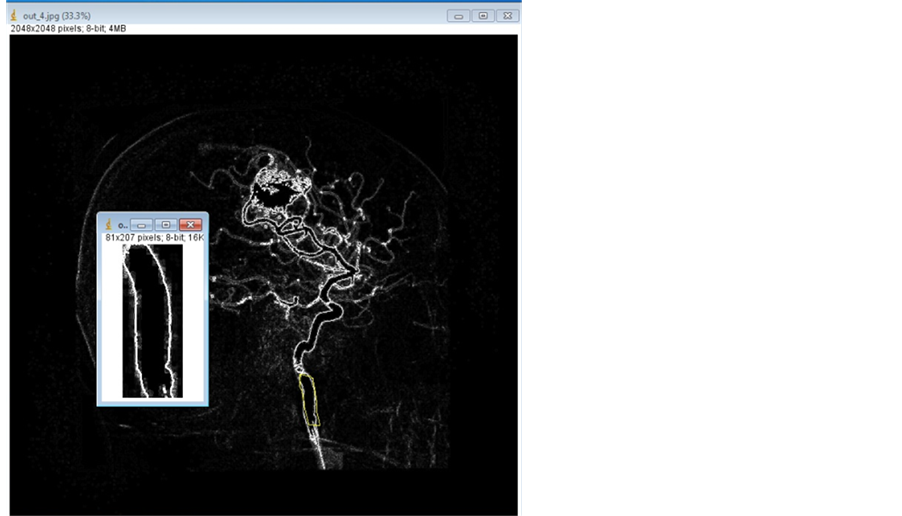Maximize the small 81x207 cropped window
Image resolution: width=902 pixels, height=516 pixels.
(166, 225)
